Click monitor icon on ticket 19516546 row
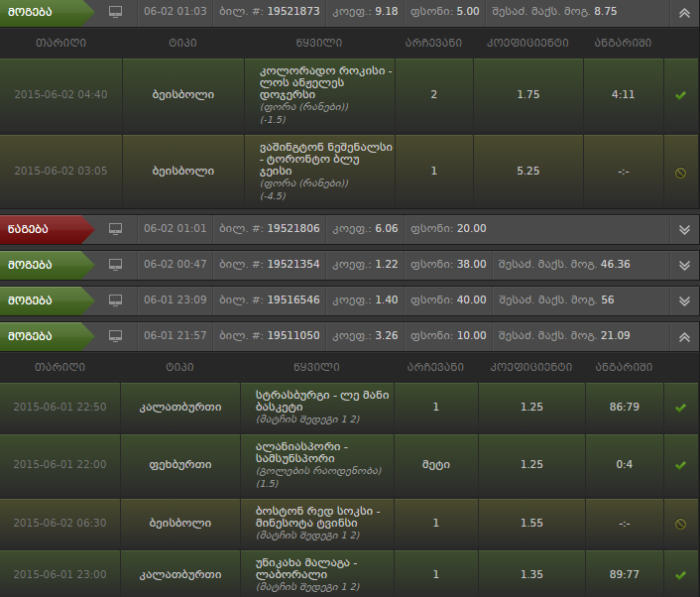The width and height of the screenshot is (700, 597). tap(116, 300)
